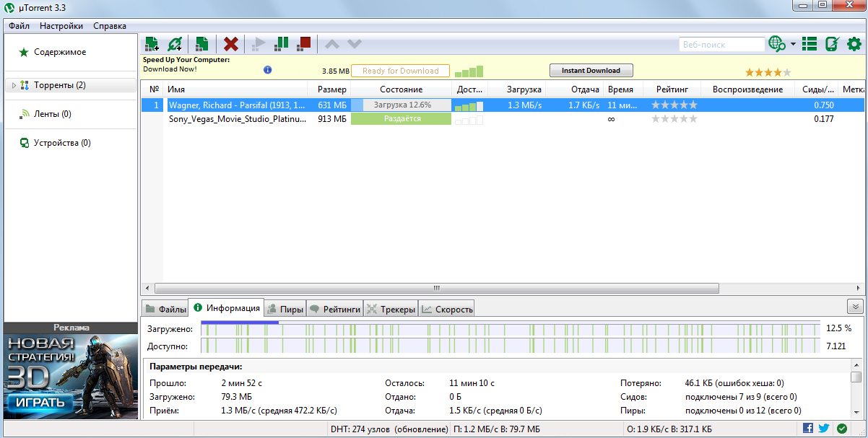Click Add Torrent from URL icon
This screenshot has width=868, height=438.
pos(175,44)
